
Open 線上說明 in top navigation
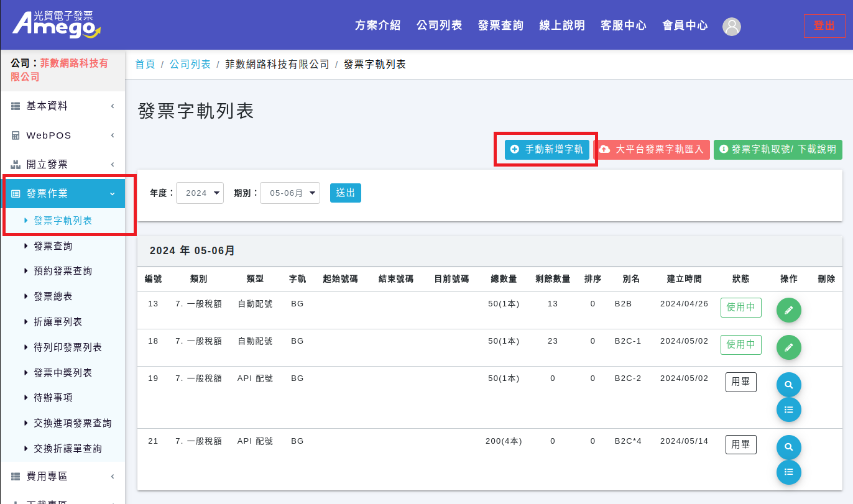click(562, 25)
